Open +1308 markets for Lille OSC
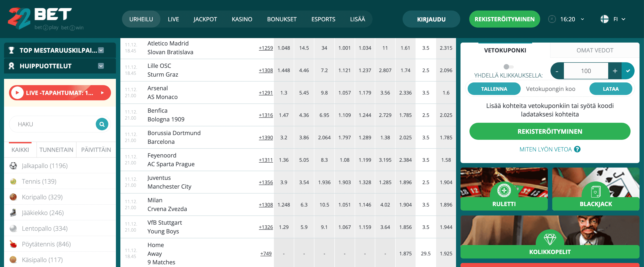The image size is (644, 267). click(x=266, y=70)
